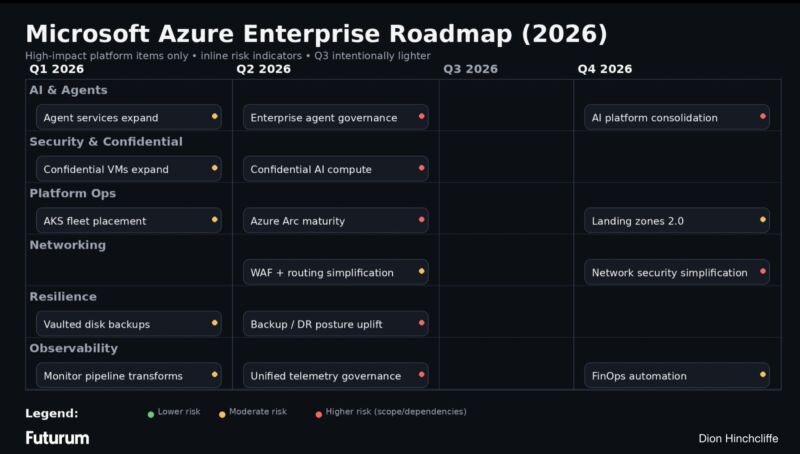Click the Dion Hinchcliffe author name
This screenshot has height=454, width=800.
(x=737, y=439)
